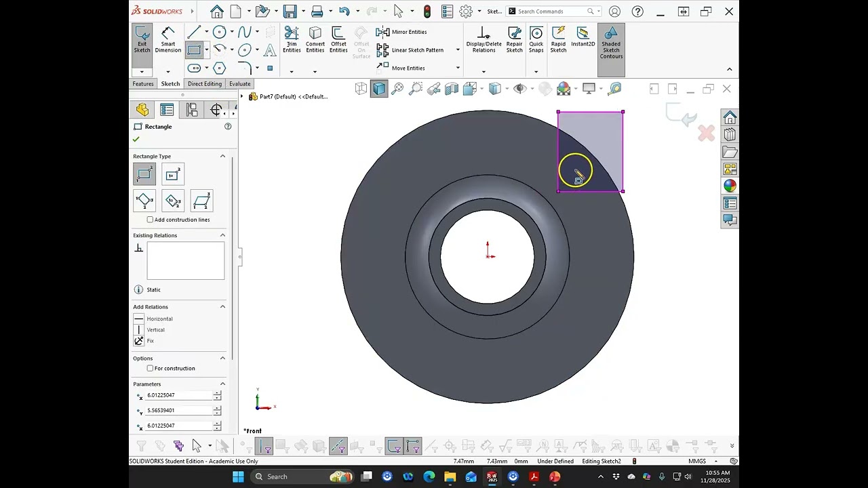Collapse the Rectangle Type section
The height and width of the screenshot is (488, 868).
click(222, 157)
